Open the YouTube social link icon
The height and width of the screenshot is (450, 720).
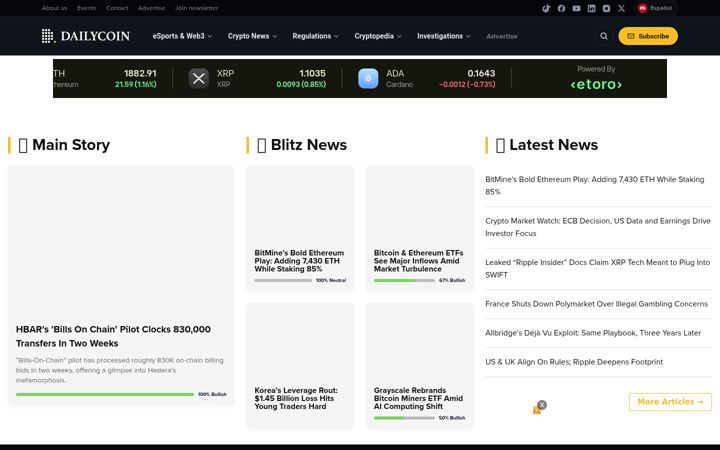pos(576,8)
